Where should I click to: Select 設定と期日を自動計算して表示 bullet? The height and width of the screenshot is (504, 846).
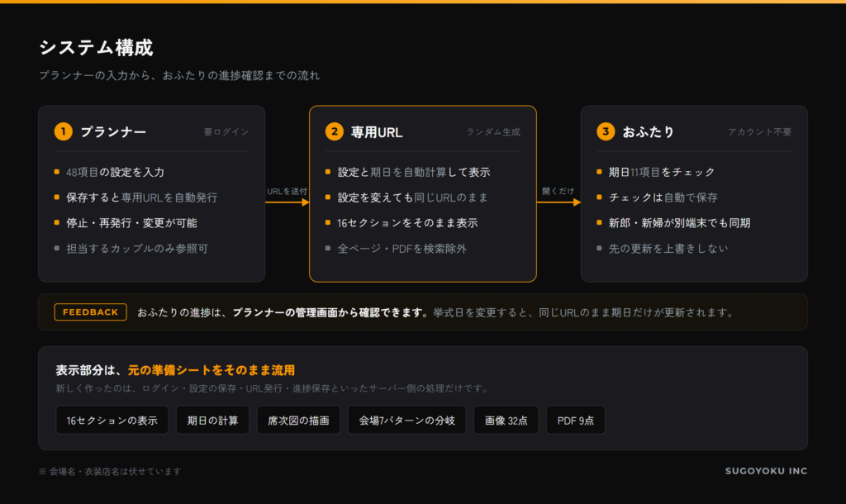click(x=414, y=172)
